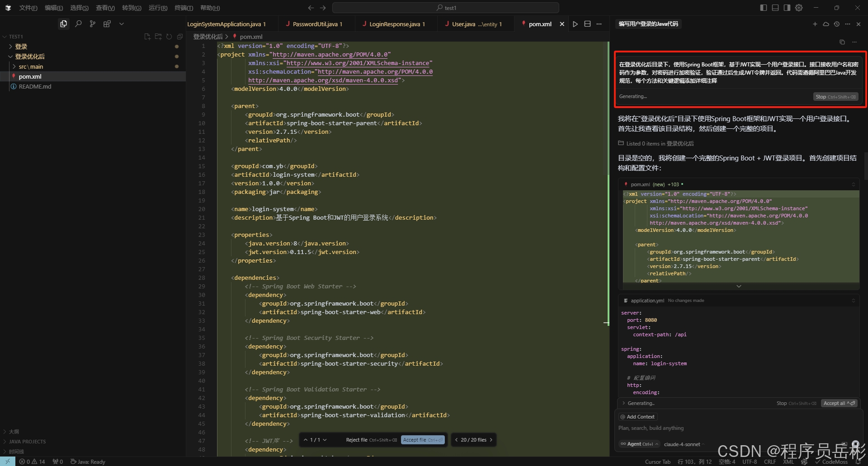
Task: Copy the chat message with the copy icon
Action: point(842,42)
